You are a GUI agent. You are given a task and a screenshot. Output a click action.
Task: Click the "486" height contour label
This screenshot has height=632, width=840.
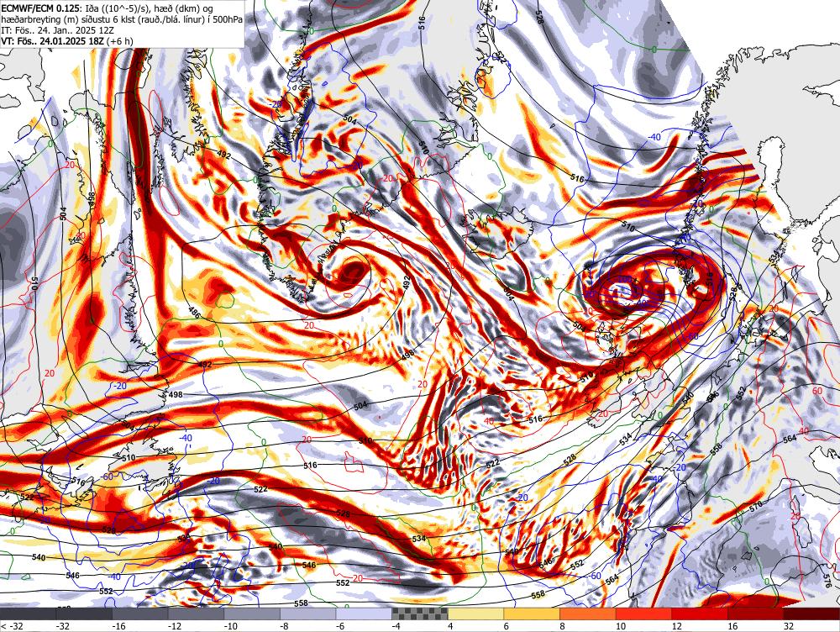point(194,313)
